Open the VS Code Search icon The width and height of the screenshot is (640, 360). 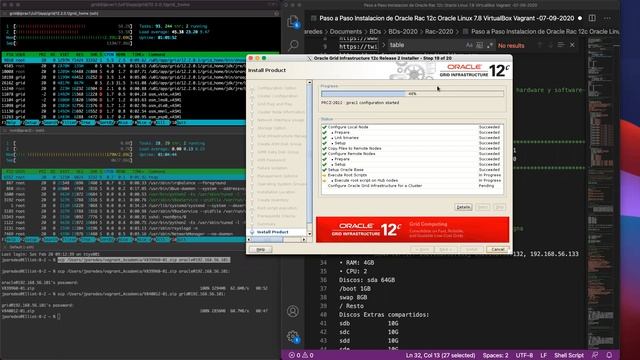[x=293, y=45]
